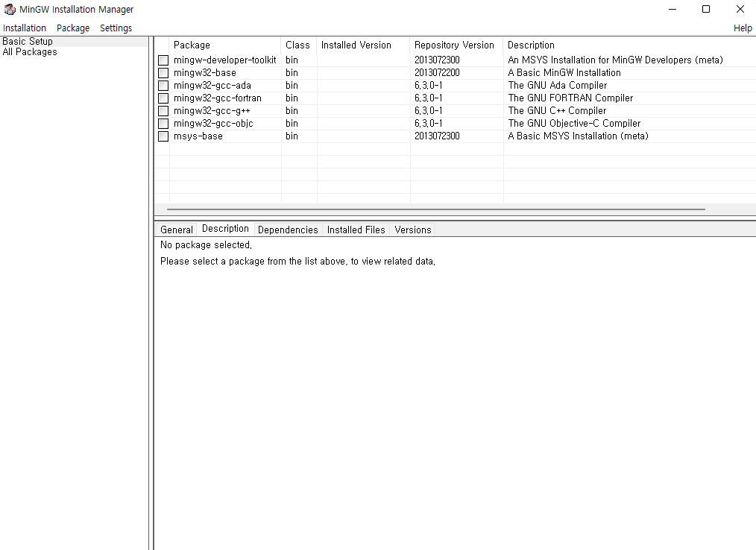756x550 pixels.
Task: Click the horizontal scrollbar under package list
Action: point(436,209)
